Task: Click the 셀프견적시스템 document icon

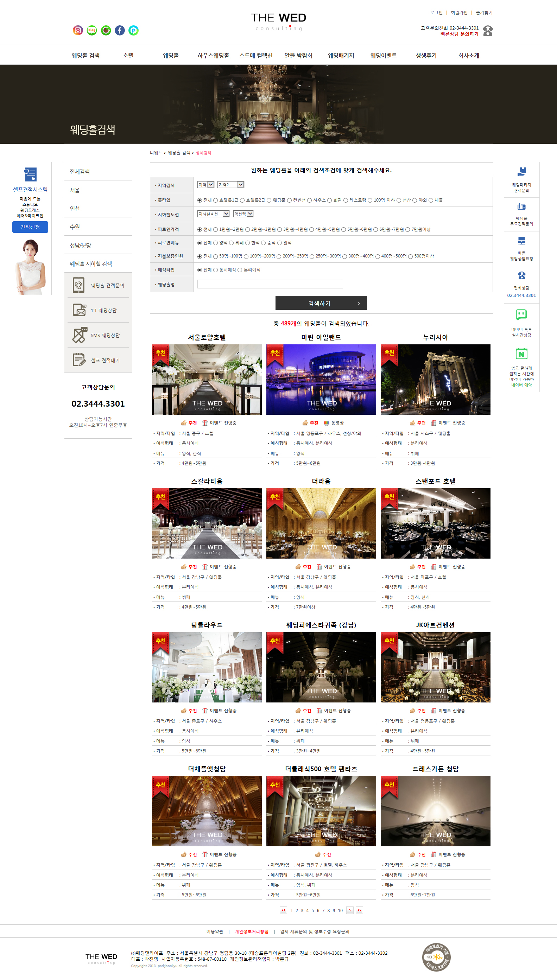Action: (30, 174)
